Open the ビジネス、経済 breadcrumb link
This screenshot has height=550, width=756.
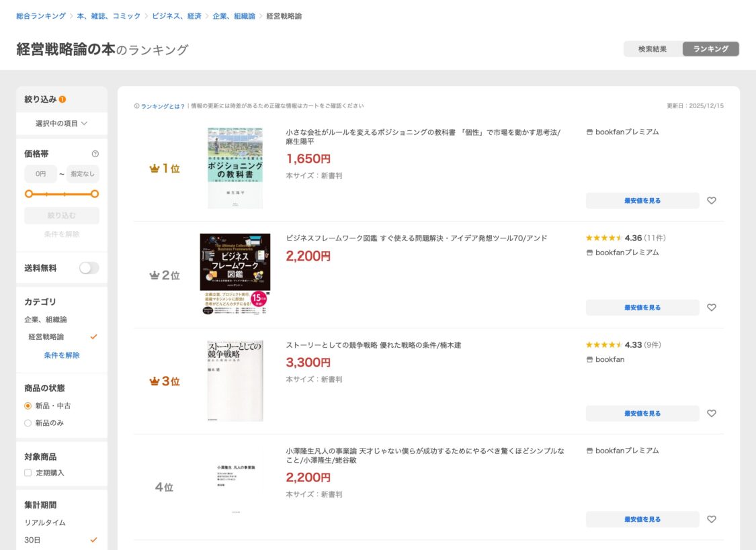[x=177, y=16]
